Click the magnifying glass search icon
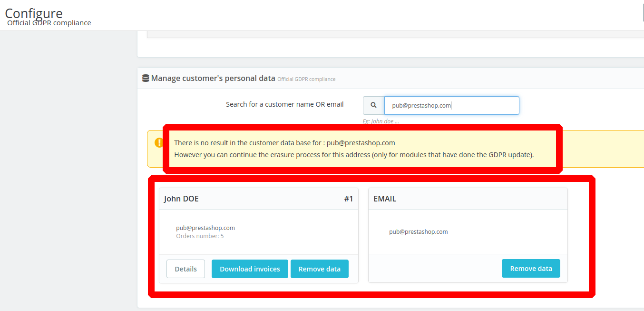 point(374,105)
